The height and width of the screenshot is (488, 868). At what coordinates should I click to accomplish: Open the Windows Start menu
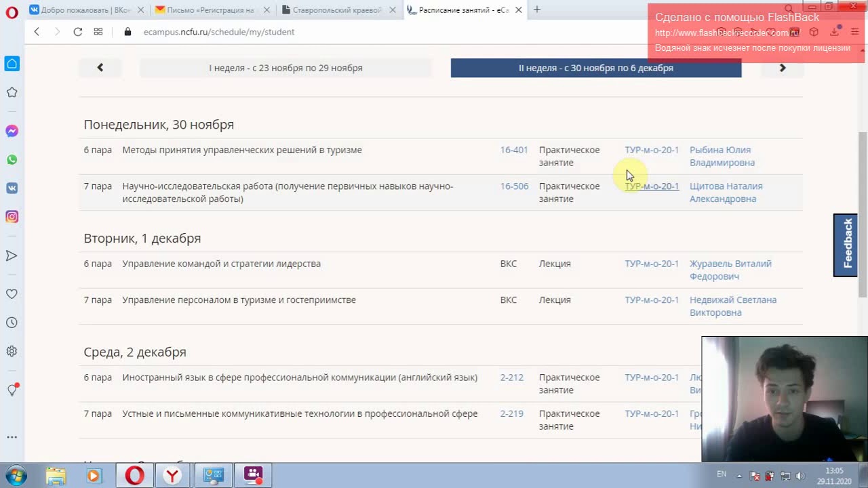click(16, 476)
